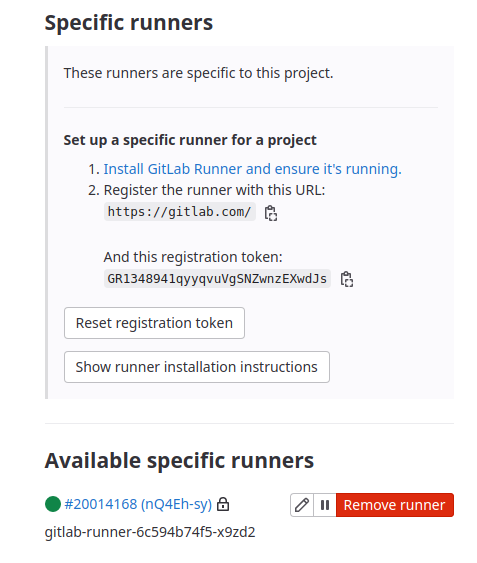Show runner installation instructions
The width and height of the screenshot is (477, 563).
(x=197, y=367)
